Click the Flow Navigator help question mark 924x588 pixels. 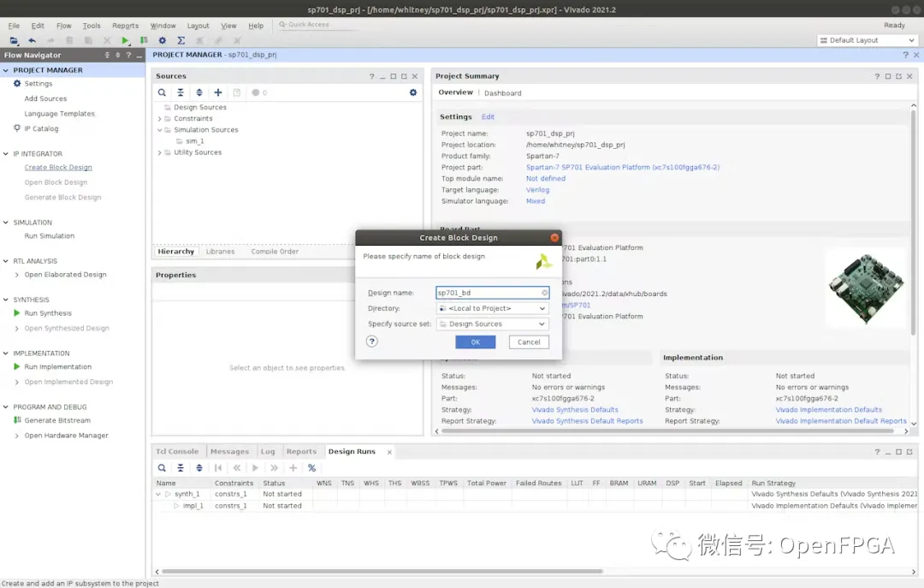click(x=128, y=55)
